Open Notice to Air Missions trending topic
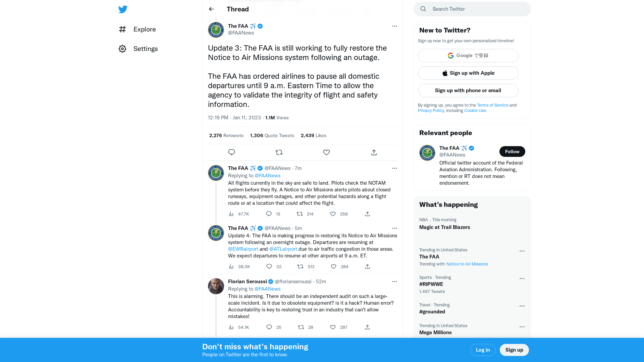The height and width of the screenshot is (362, 644). point(467,264)
